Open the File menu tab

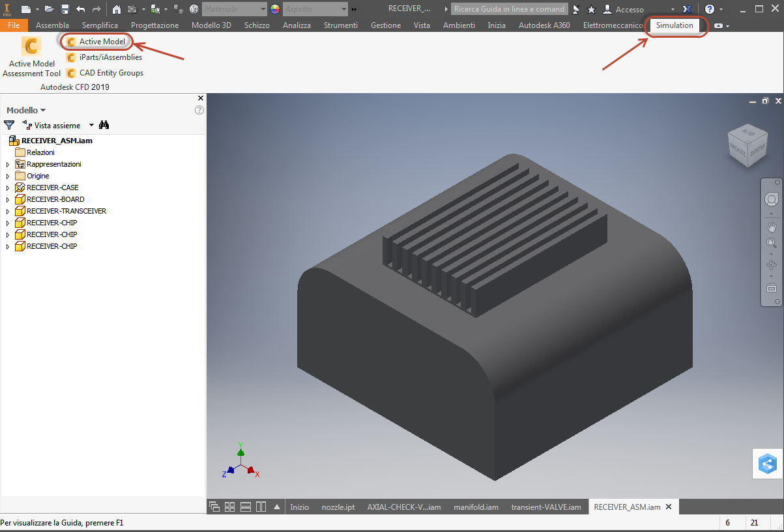(x=14, y=25)
